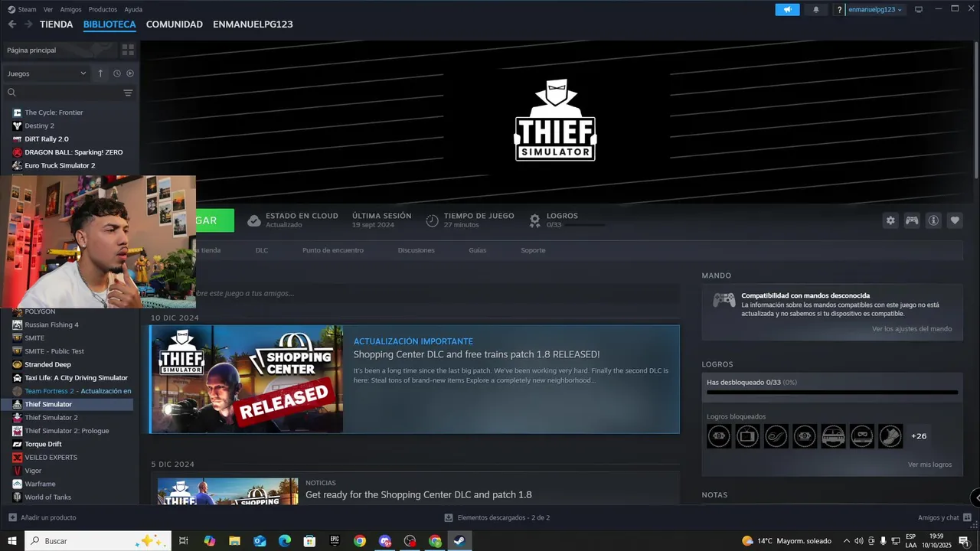Toggle the favorite heart icon
Screen dimensions: 980x551
click(x=955, y=220)
